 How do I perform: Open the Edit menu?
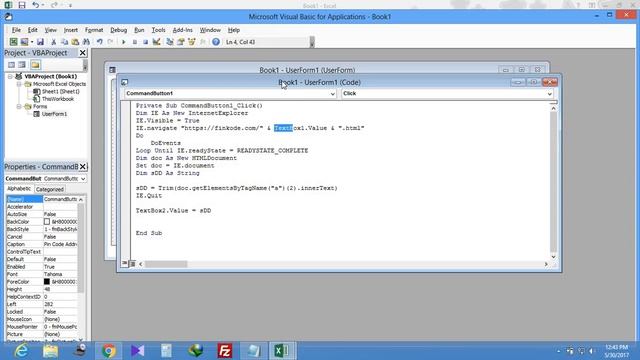pyautogui.click(x=33, y=30)
